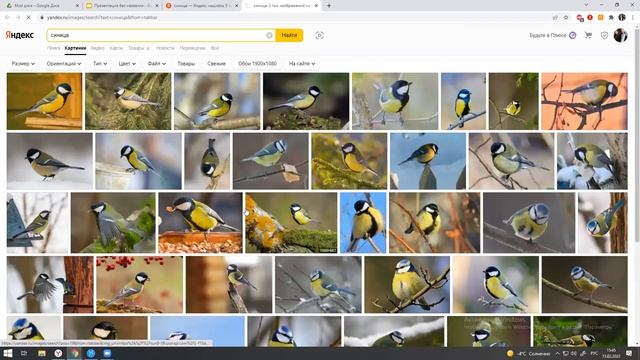Viewport: 640px width, 360px height.
Task: Open the notification center icon
Action: click(629, 353)
